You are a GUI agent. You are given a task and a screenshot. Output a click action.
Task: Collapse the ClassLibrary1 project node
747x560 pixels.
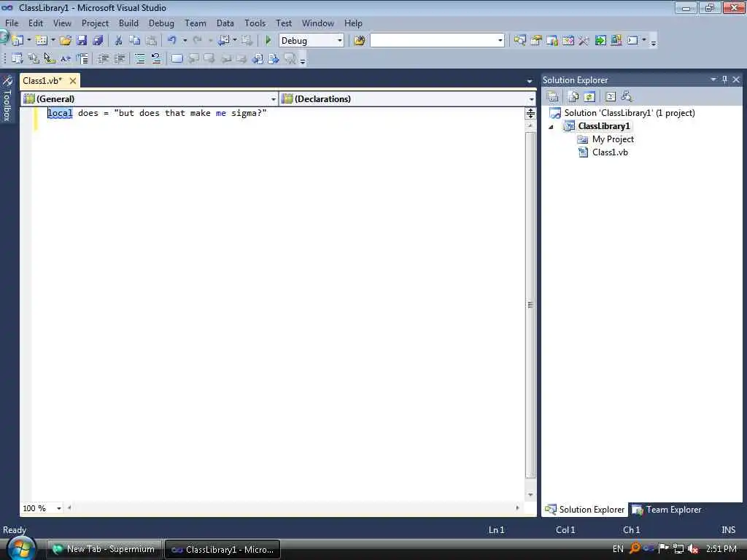pyautogui.click(x=551, y=127)
